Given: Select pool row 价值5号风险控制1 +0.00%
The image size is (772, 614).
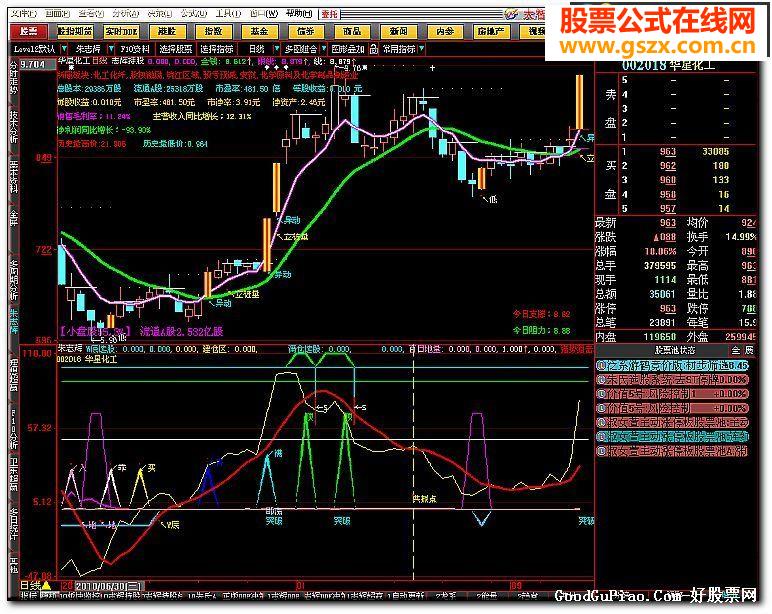Looking at the screenshot, I should tap(673, 394).
